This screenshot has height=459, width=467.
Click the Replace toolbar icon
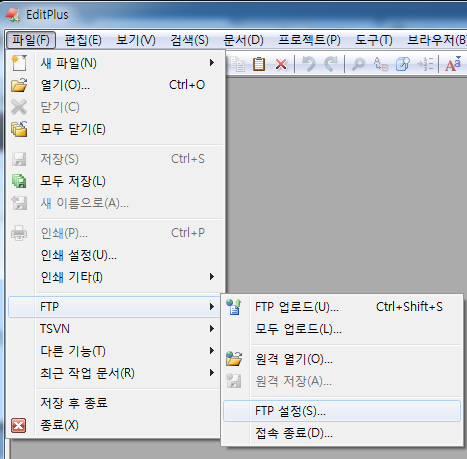(381, 64)
